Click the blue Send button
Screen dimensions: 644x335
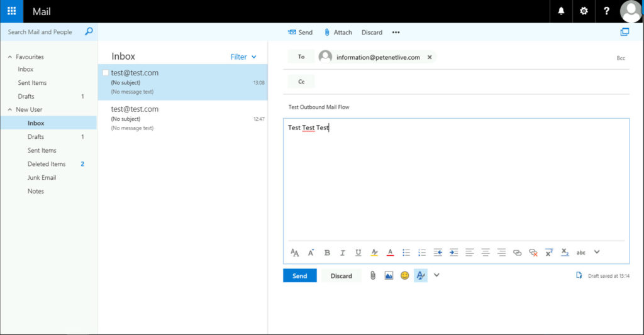coord(300,276)
